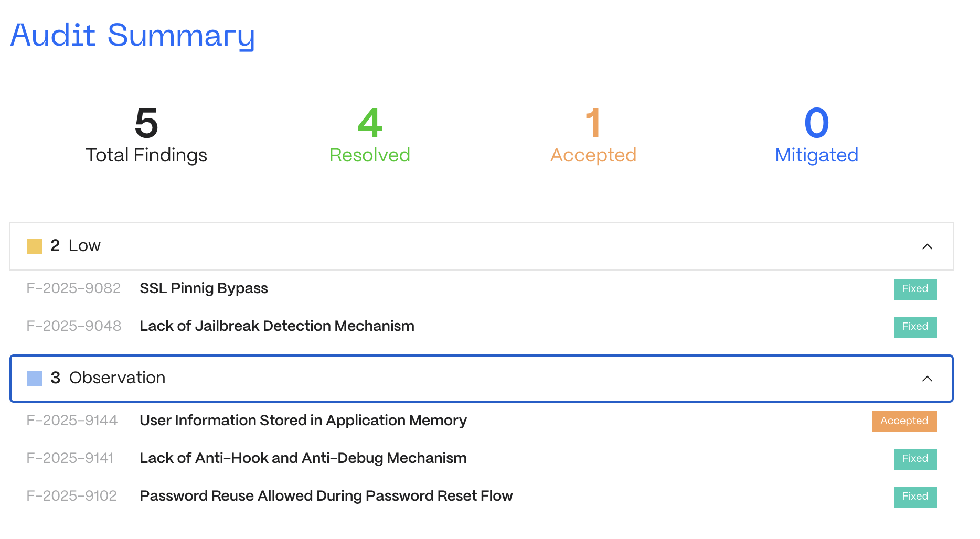980x539 pixels.
Task: Select finding ID F-2025-9144
Action: [72, 421]
